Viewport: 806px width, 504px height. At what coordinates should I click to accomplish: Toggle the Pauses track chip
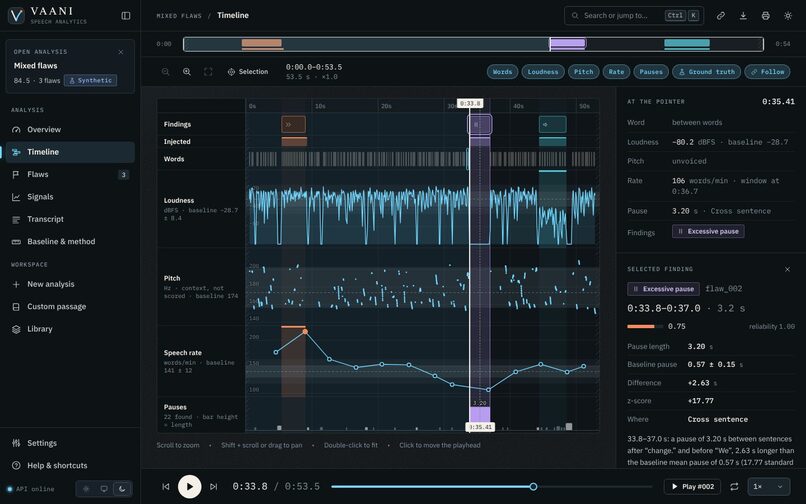point(651,72)
